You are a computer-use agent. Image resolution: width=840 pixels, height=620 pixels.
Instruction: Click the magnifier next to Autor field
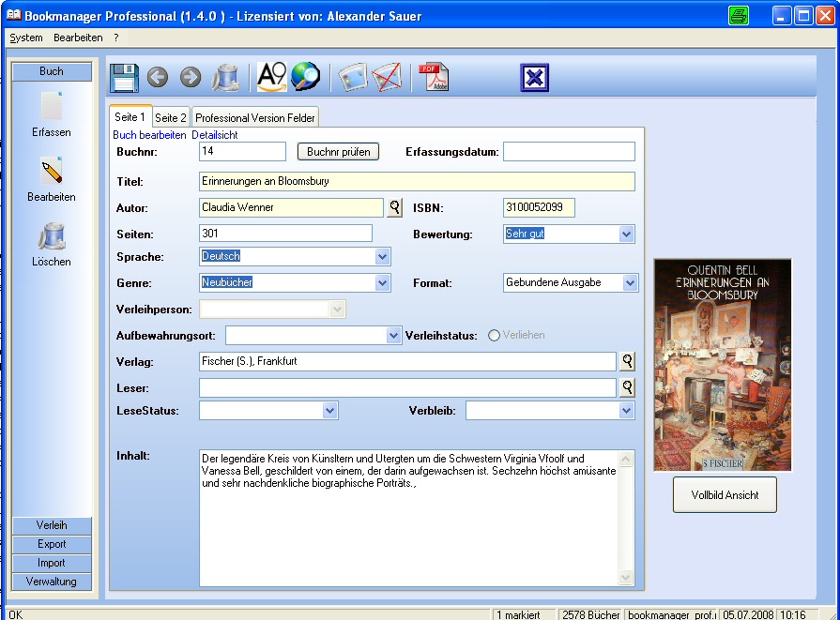click(394, 207)
